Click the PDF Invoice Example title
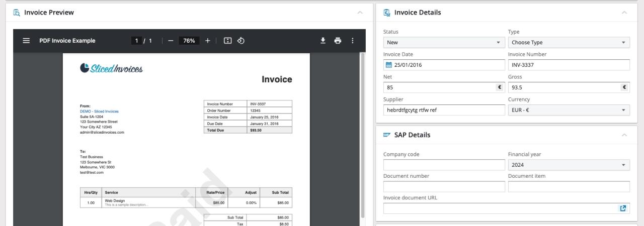Screen dimensions: 644x226 pos(67,41)
